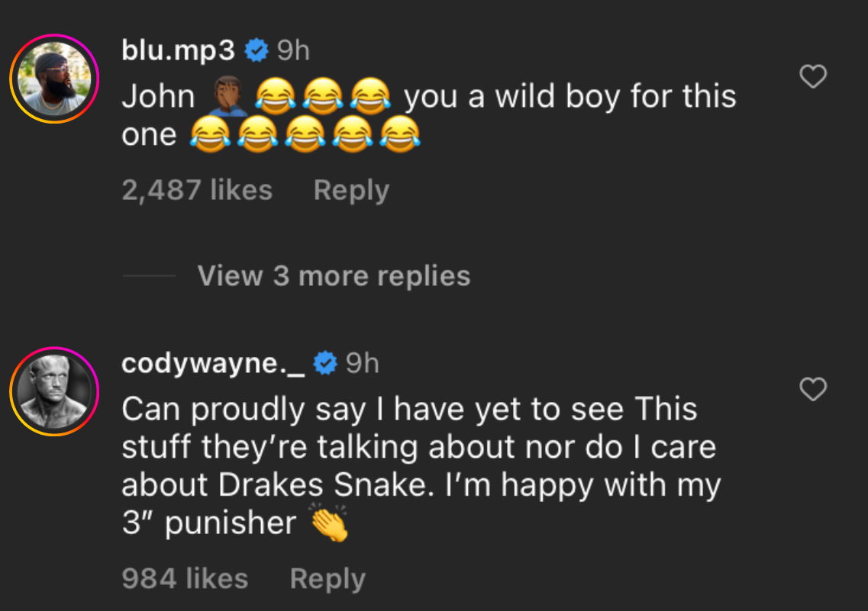Viewport: 868px width, 611px height.
Task: Open codywayne._'s profile picture
Action: [x=54, y=391]
